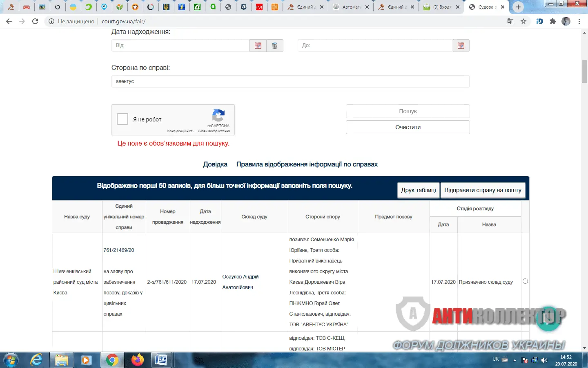This screenshot has width=588, height=368.
Task: Click 'Друк таблиці' to print the table
Action: tap(418, 190)
